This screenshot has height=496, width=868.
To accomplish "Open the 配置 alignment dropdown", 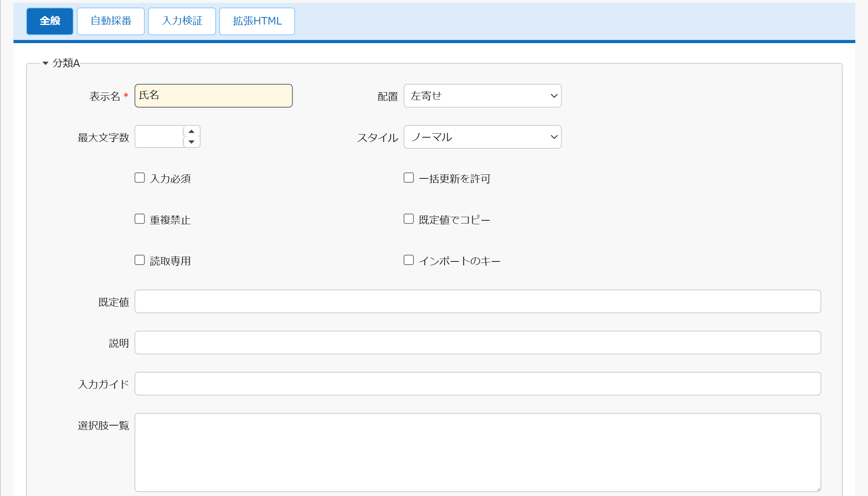I will point(482,96).
